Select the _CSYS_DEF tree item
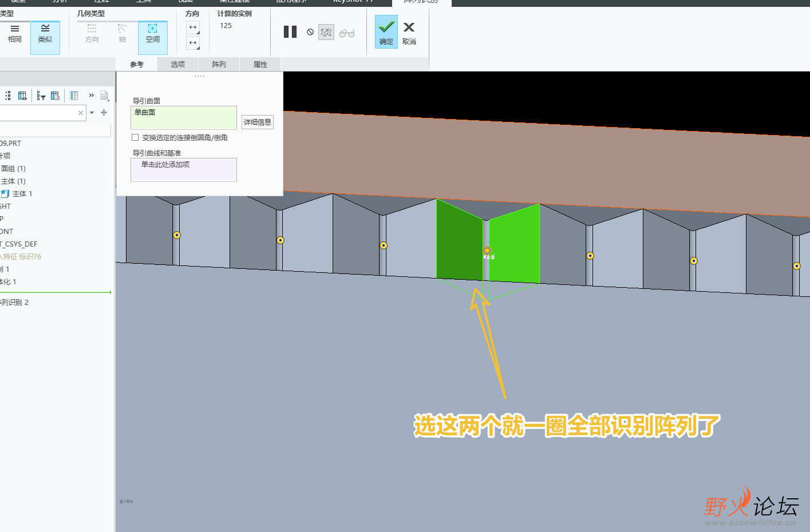 point(19,244)
